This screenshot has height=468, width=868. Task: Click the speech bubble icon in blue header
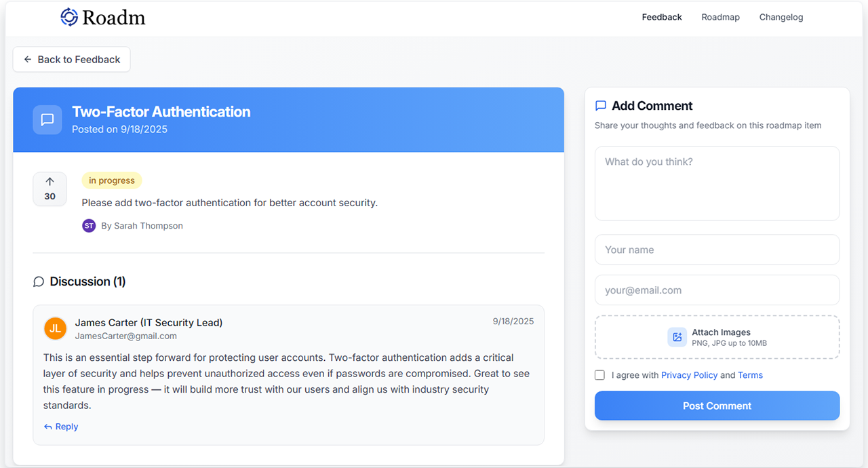click(47, 120)
